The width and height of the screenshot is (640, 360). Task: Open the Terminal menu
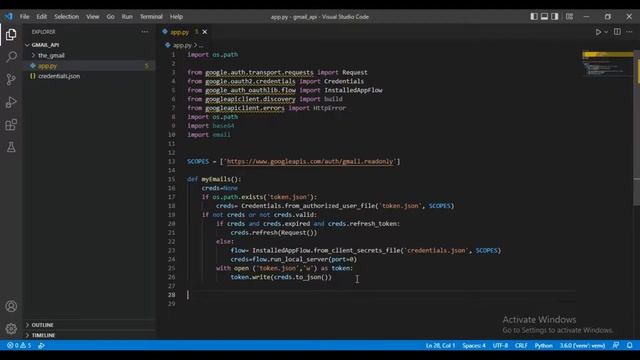[x=151, y=17]
